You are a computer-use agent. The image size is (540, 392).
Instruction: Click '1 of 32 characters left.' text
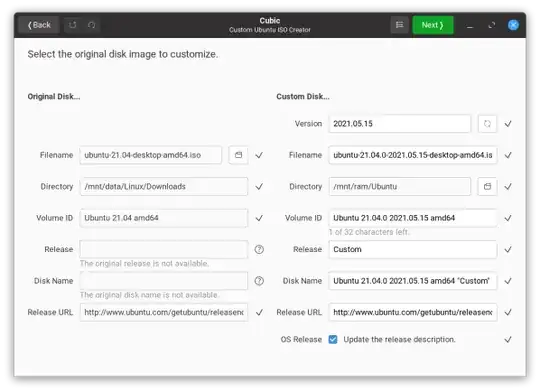point(369,232)
